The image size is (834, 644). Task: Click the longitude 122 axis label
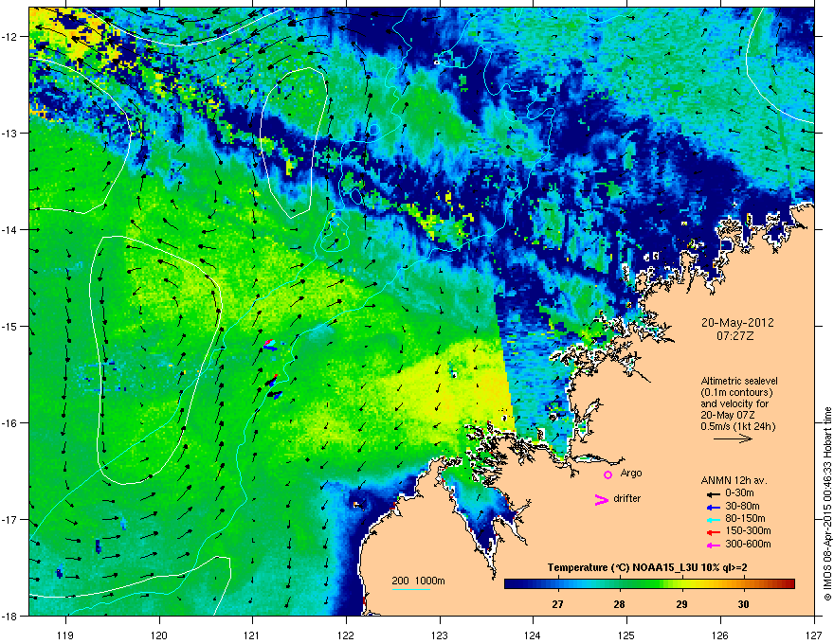346,635
